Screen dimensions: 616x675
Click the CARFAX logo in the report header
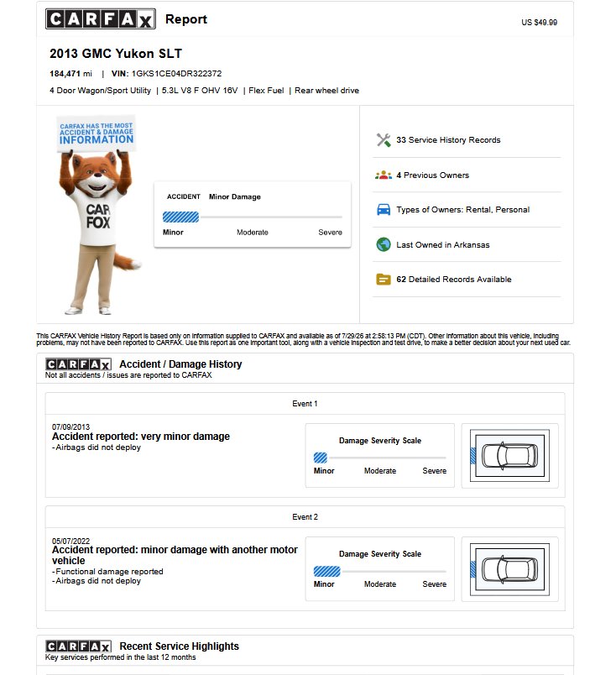pos(101,19)
